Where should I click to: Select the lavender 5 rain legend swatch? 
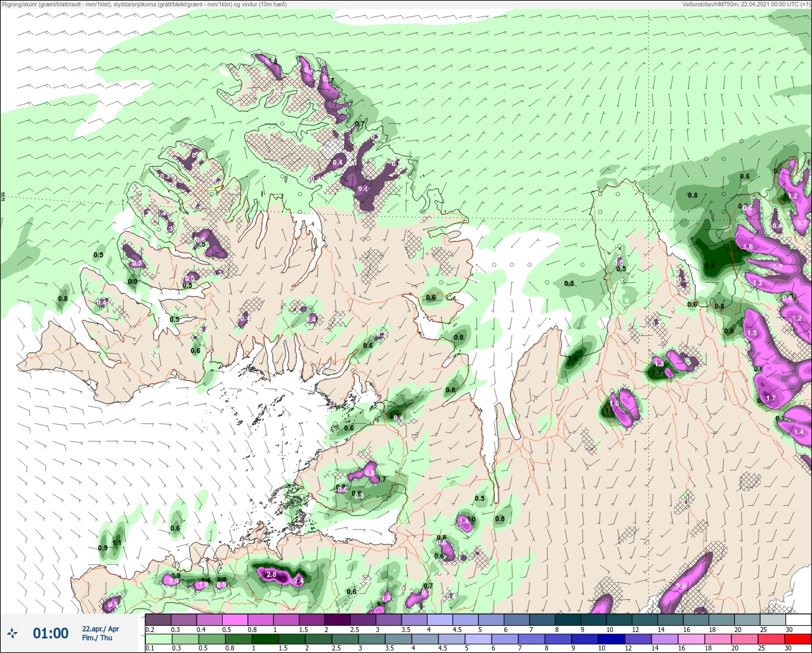(x=478, y=639)
